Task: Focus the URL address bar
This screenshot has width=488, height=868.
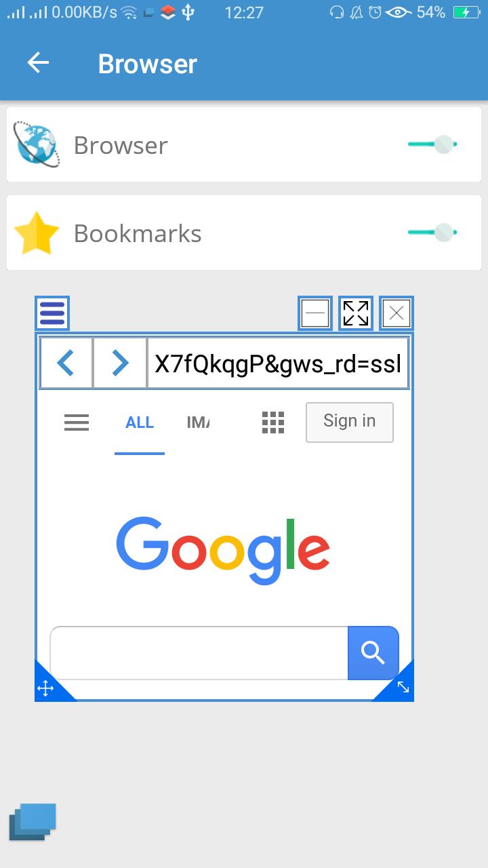Action: pos(278,363)
